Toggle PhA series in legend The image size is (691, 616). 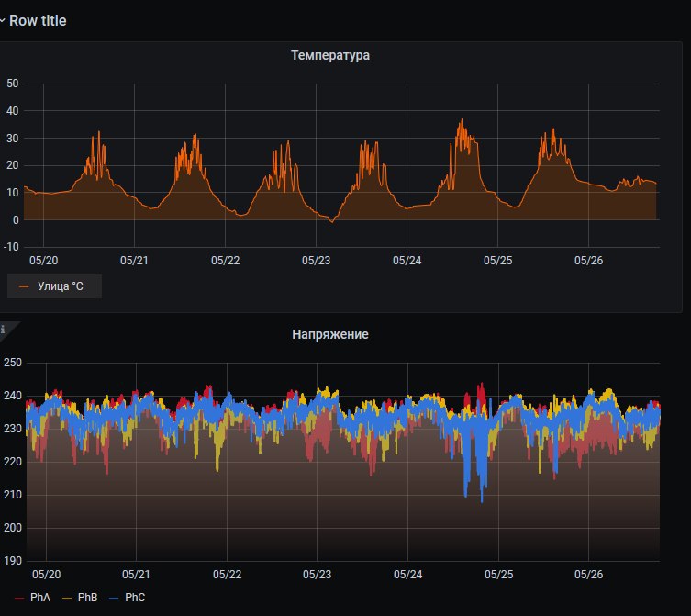40,598
